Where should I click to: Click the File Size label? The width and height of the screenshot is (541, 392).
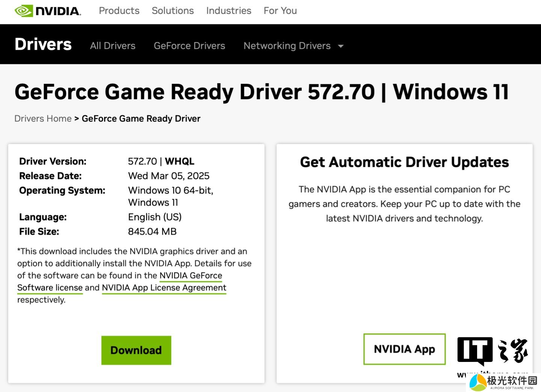point(39,232)
